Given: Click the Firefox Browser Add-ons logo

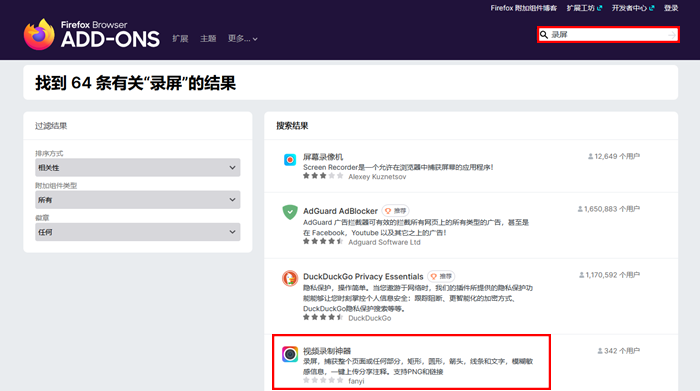Looking at the screenshot, I should (92, 34).
